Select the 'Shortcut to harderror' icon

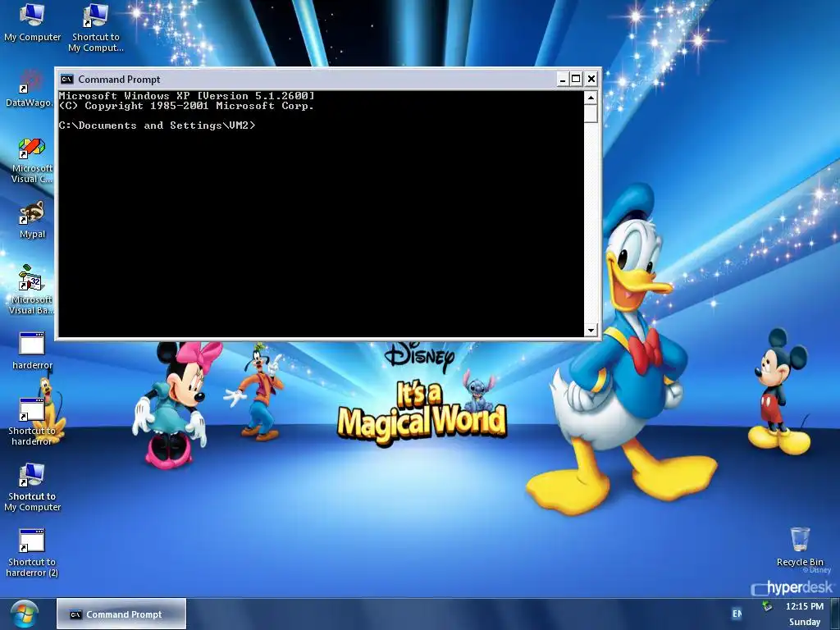32,422
